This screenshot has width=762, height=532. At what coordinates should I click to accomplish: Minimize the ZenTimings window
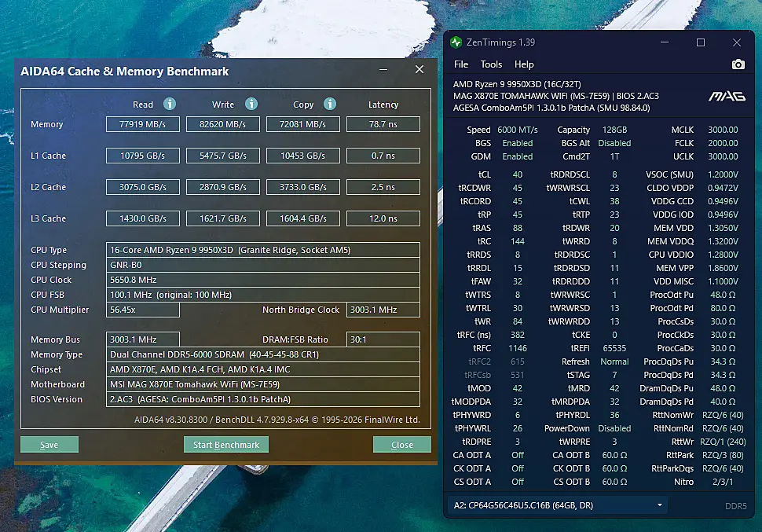pos(665,42)
